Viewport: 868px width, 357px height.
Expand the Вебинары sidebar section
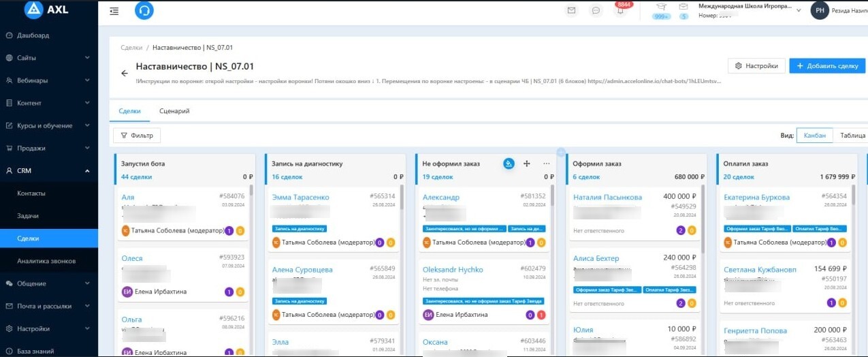(x=49, y=80)
